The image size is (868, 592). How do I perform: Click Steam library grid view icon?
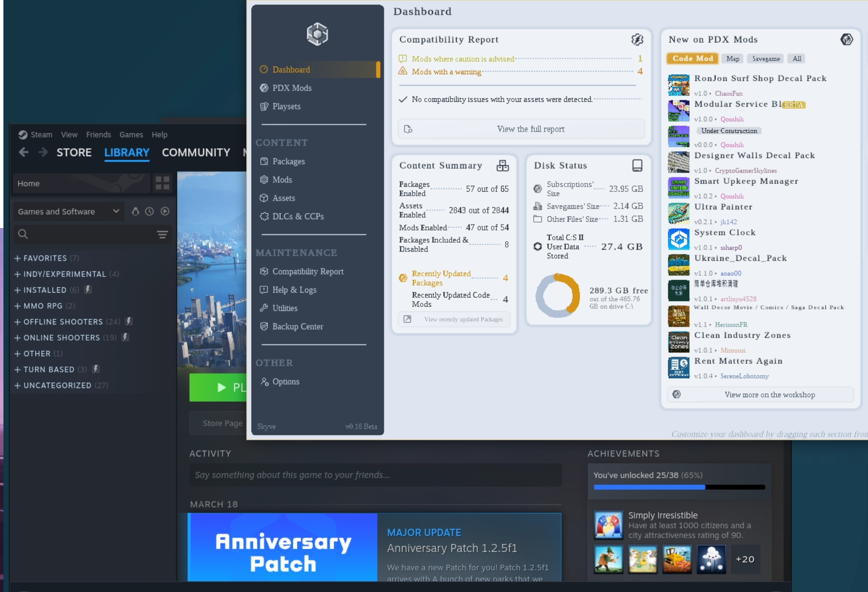pos(163,183)
